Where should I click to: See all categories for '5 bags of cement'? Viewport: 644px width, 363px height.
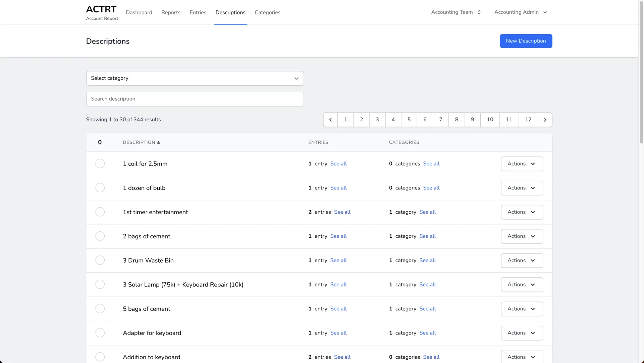[428, 309]
